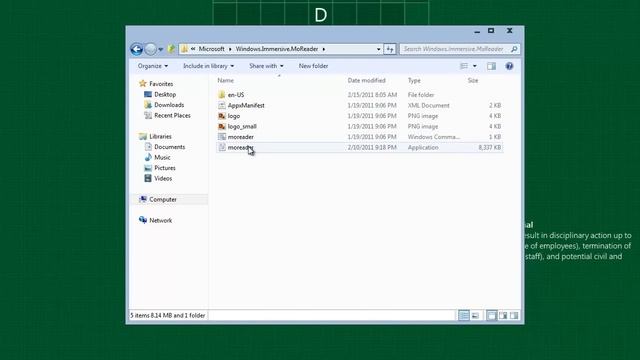Click the Microsoft breadcrumb segment
640x360 pixels.
click(211, 49)
